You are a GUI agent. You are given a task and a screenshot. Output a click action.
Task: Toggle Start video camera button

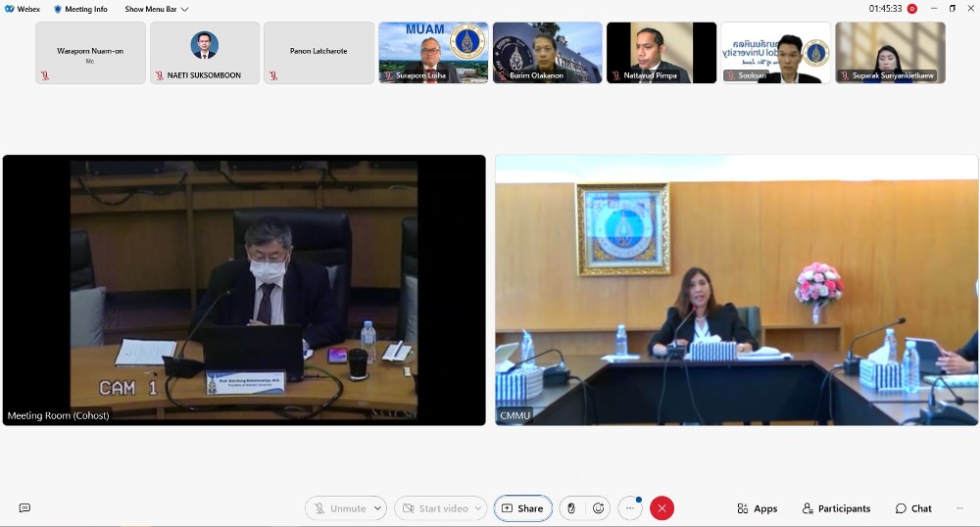(431, 508)
